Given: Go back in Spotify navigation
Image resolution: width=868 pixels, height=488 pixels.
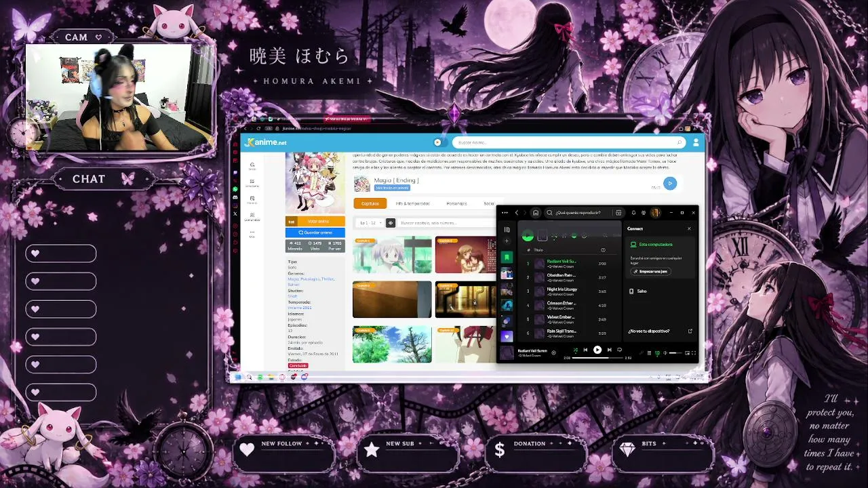Looking at the screenshot, I should pyautogui.click(x=517, y=213).
